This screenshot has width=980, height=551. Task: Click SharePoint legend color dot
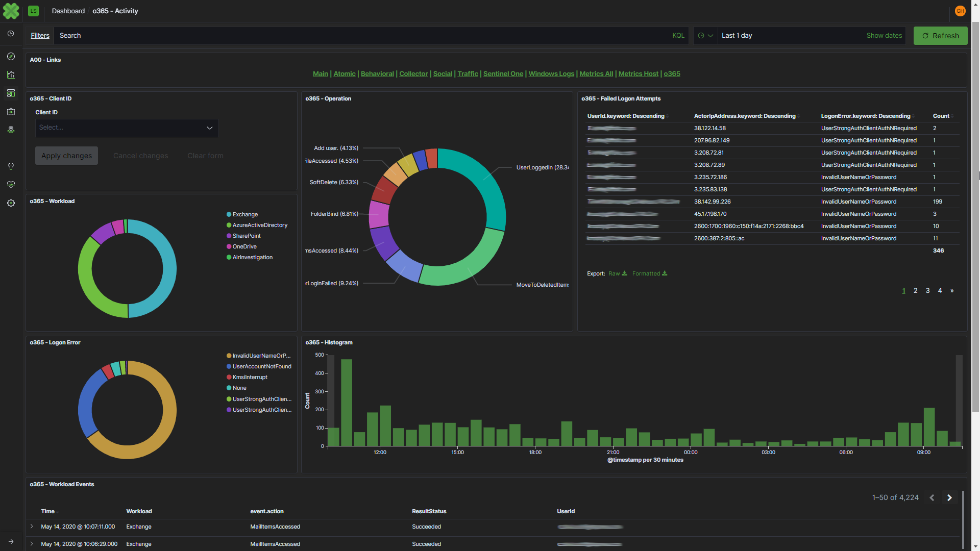(229, 236)
